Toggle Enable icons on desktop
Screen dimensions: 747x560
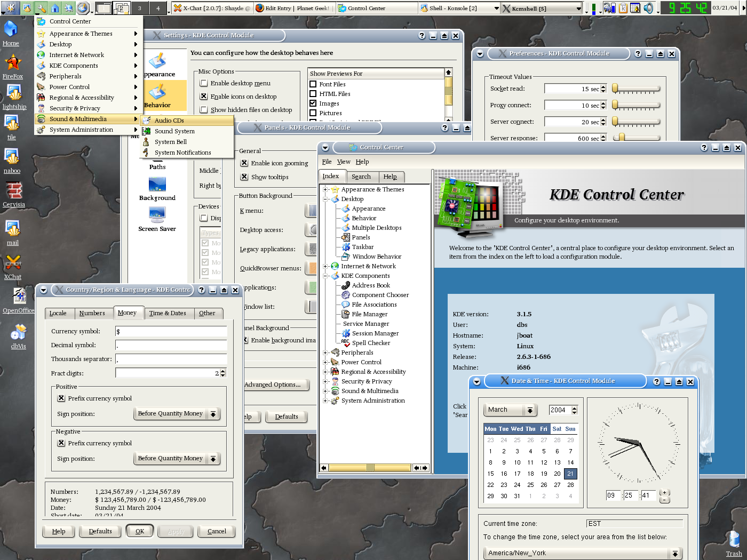pyautogui.click(x=204, y=97)
